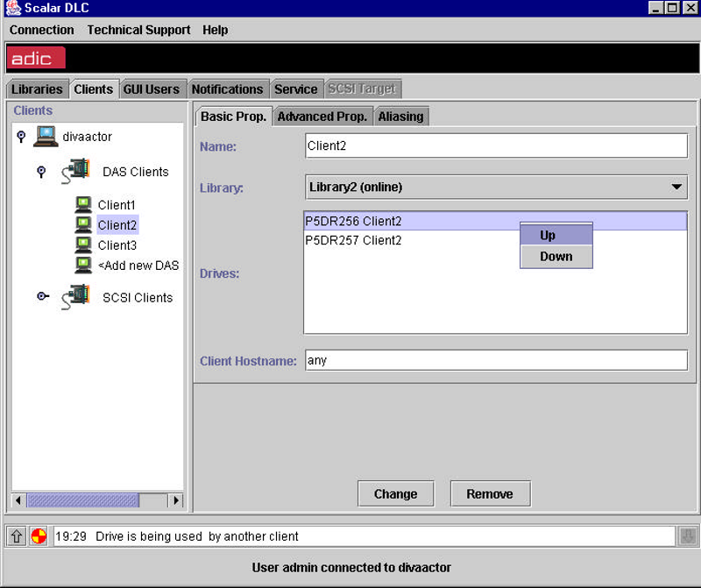The height and width of the screenshot is (588, 701).
Task: Select the divaactor tree label
Action: (87, 137)
